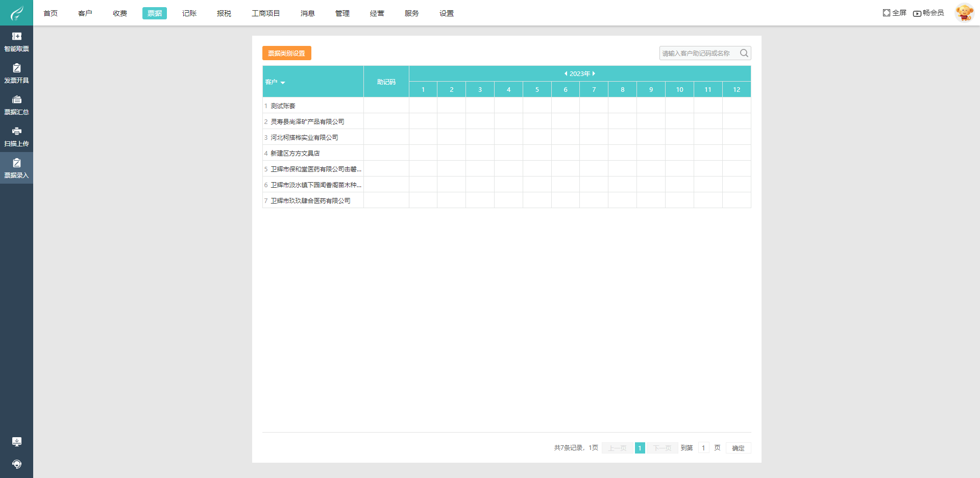Go to next year with right arrow
This screenshot has width=980, height=478.
pyautogui.click(x=594, y=73)
